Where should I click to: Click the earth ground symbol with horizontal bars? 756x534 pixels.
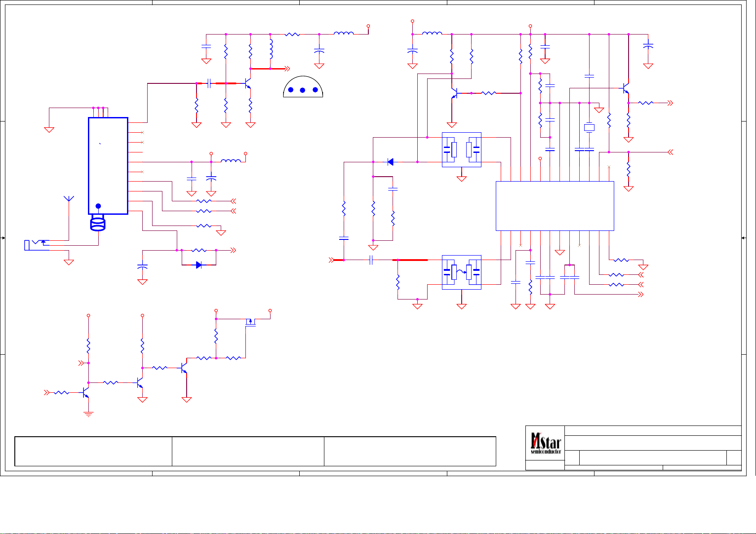pos(88,413)
